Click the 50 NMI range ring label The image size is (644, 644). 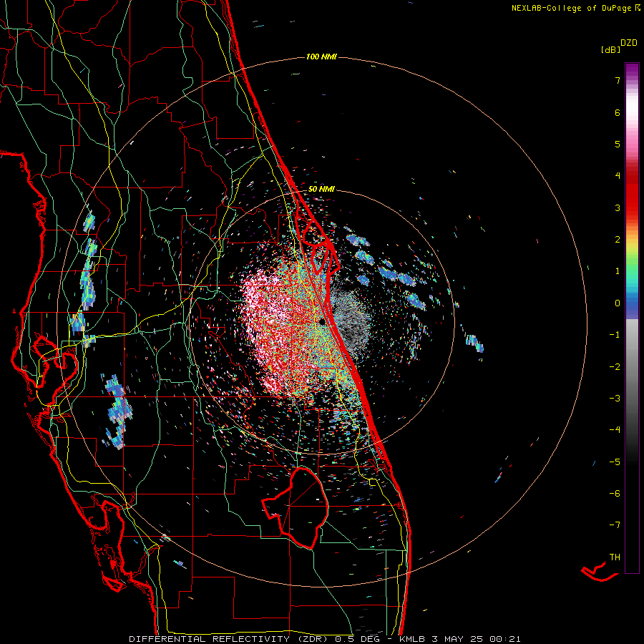(x=321, y=189)
